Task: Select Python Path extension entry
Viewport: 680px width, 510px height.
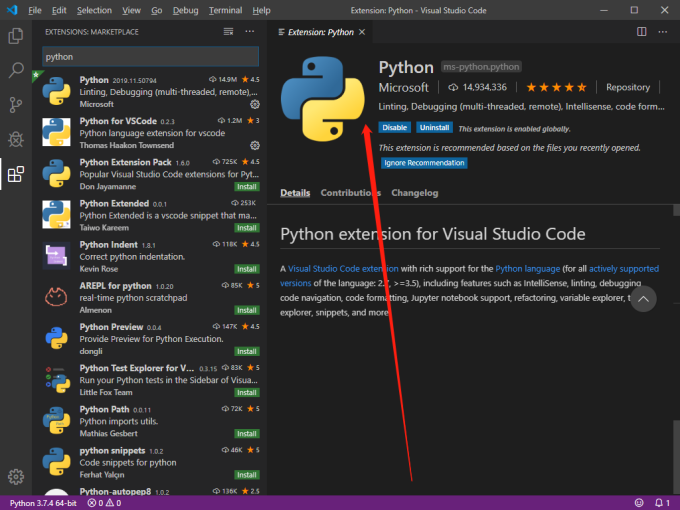Action: (x=150, y=421)
